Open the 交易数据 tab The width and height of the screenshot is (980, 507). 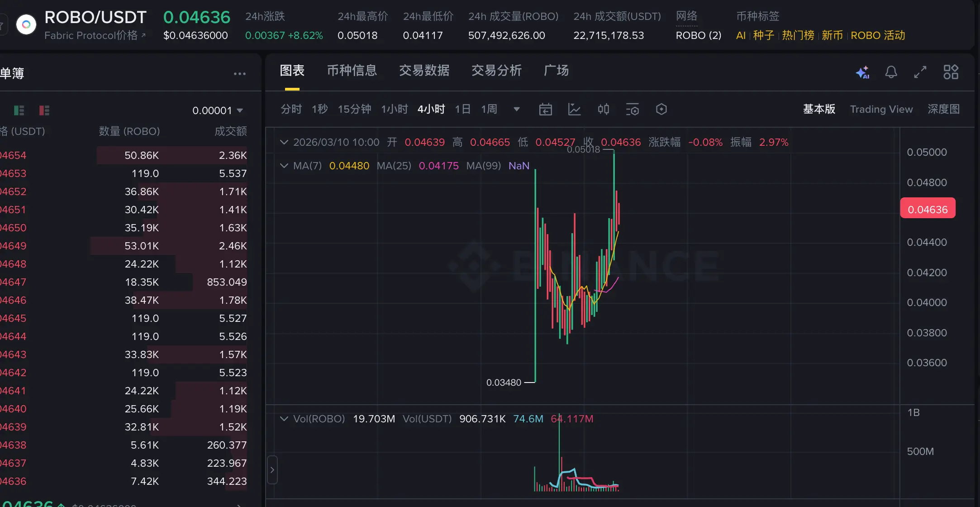point(424,71)
